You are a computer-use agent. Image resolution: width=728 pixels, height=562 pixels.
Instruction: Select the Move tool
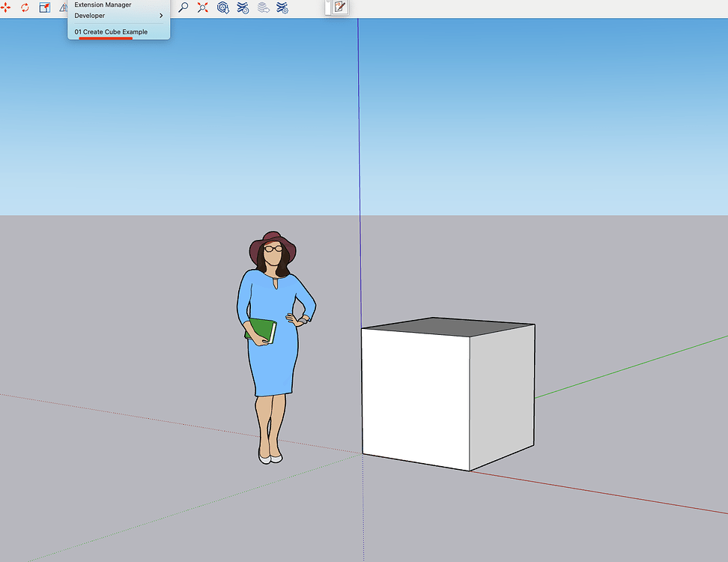click(6, 8)
